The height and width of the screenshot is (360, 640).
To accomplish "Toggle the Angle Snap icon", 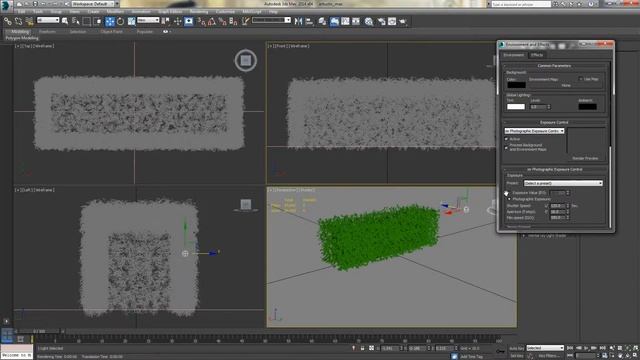I will click(x=212, y=21).
